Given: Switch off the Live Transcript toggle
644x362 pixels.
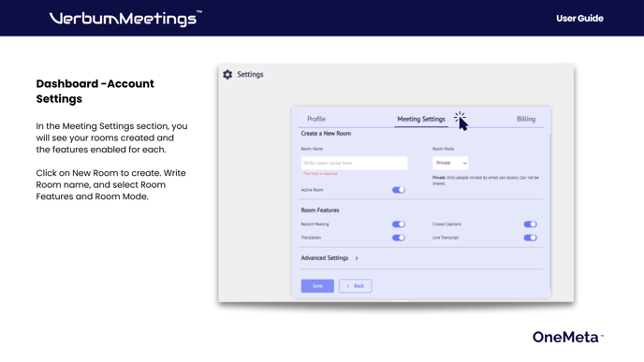Looking at the screenshot, I should click(530, 238).
